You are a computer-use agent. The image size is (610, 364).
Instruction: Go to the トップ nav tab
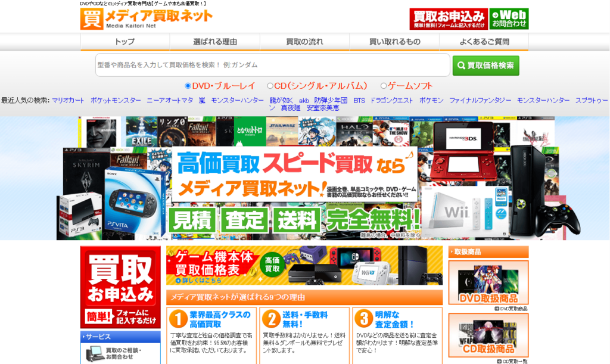[x=125, y=42]
